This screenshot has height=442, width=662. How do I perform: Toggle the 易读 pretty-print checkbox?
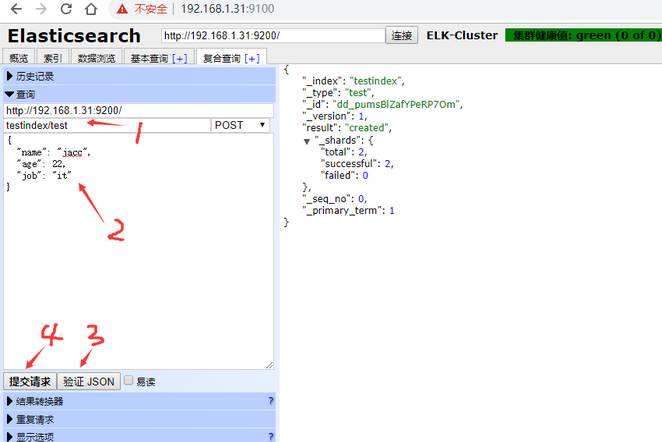(128, 380)
